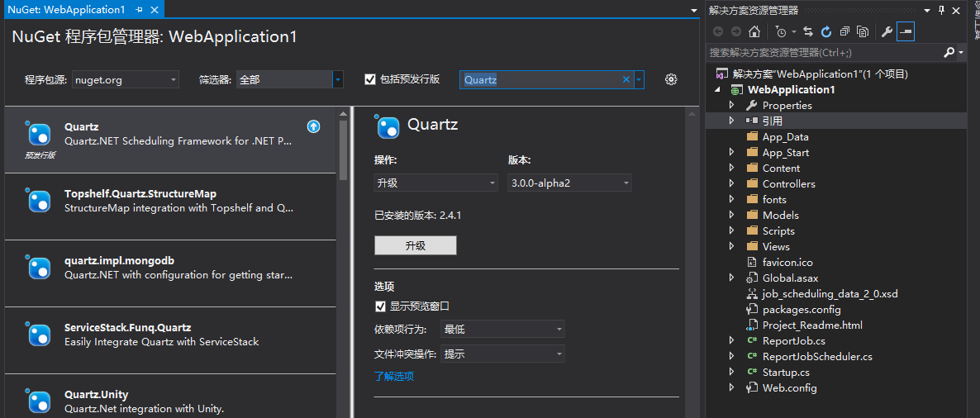Open the document tab list dropdown arrow
The width and height of the screenshot is (980, 418).
(694, 11)
